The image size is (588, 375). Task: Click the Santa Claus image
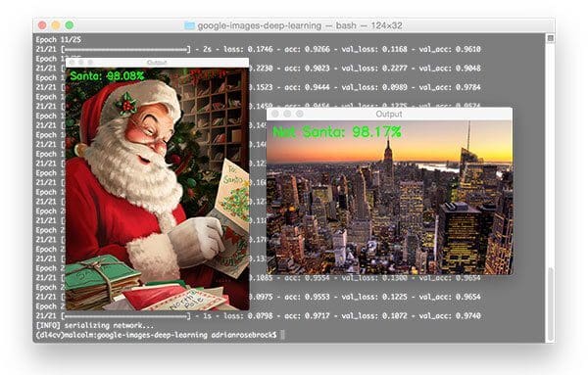157,189
